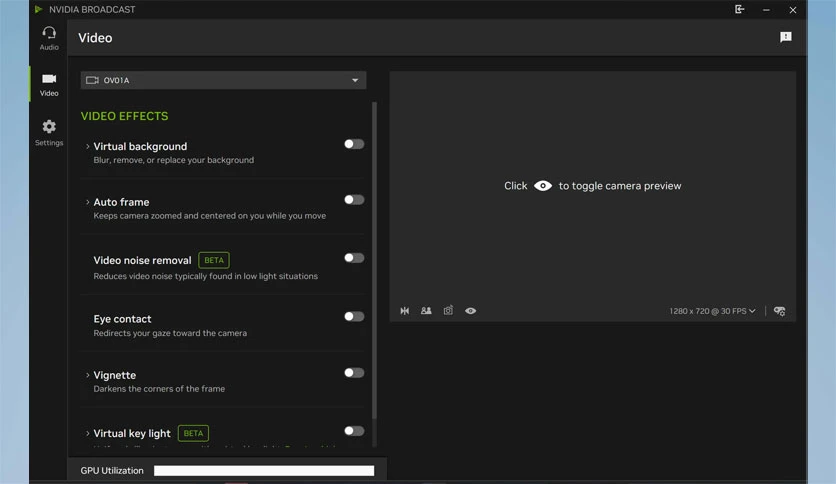This screenshot has width=836, height=484.
Task: Switch on the Eye contact toggle
Action: (x=354, y=317)
